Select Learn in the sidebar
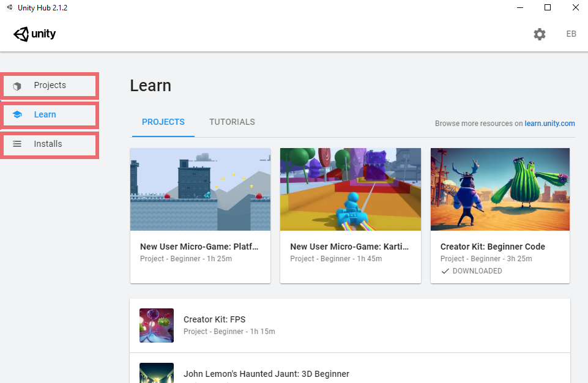This screenshot has width=588, height=383. (x=50, y=115)
